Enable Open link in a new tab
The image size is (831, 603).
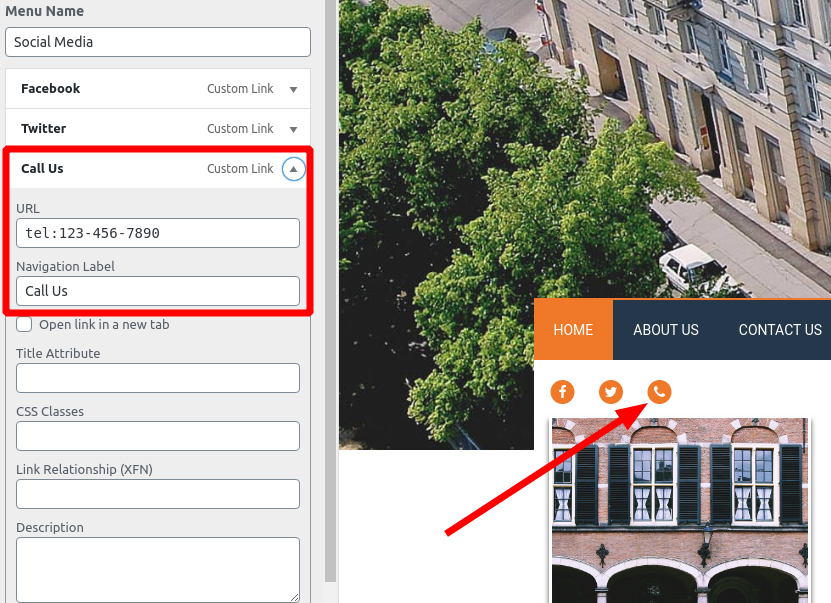(25, 324)
